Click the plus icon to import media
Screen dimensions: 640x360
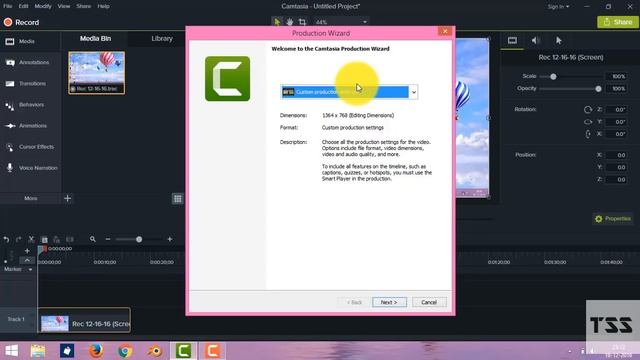point(68,198)
